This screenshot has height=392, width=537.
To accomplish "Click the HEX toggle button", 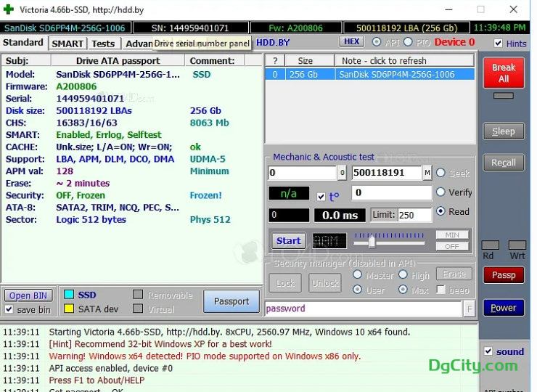I will click(x=351, y=42).
